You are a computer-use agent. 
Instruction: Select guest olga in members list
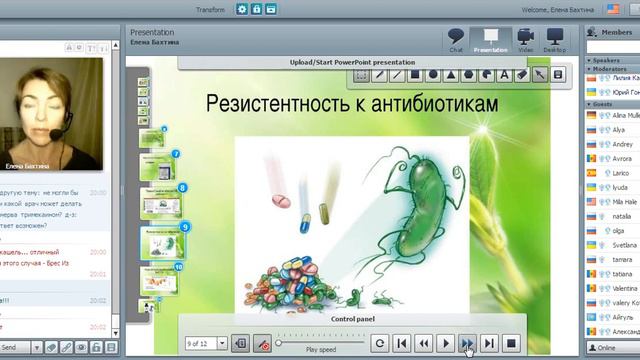coord(613,231)
